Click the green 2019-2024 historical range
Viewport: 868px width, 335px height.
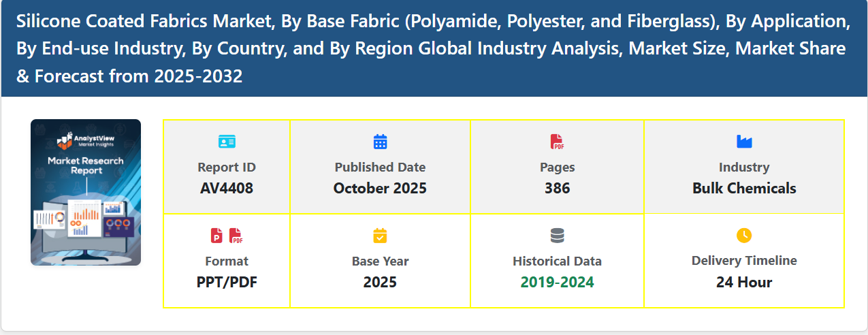coord(557,282)
